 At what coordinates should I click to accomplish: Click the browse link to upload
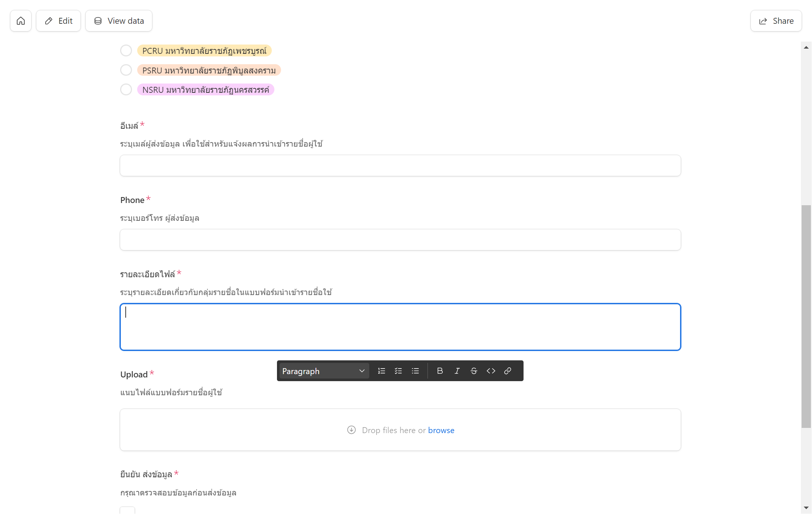[x=441, y=430]
